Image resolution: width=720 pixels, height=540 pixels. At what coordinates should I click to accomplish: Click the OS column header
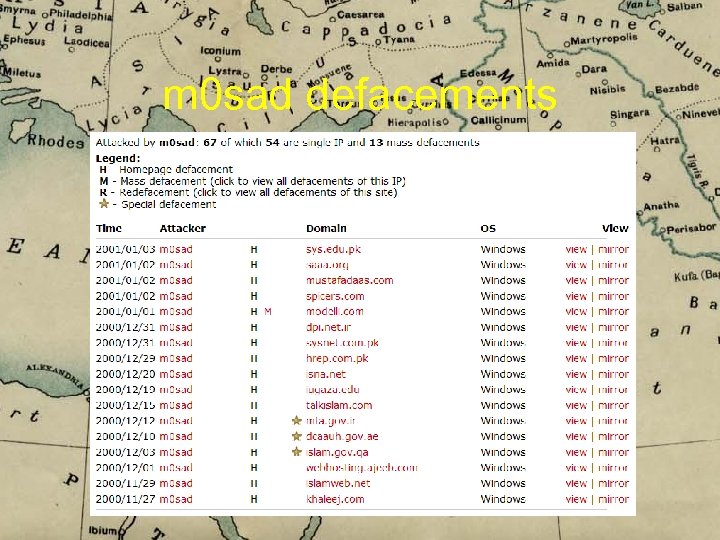point(488,228)
